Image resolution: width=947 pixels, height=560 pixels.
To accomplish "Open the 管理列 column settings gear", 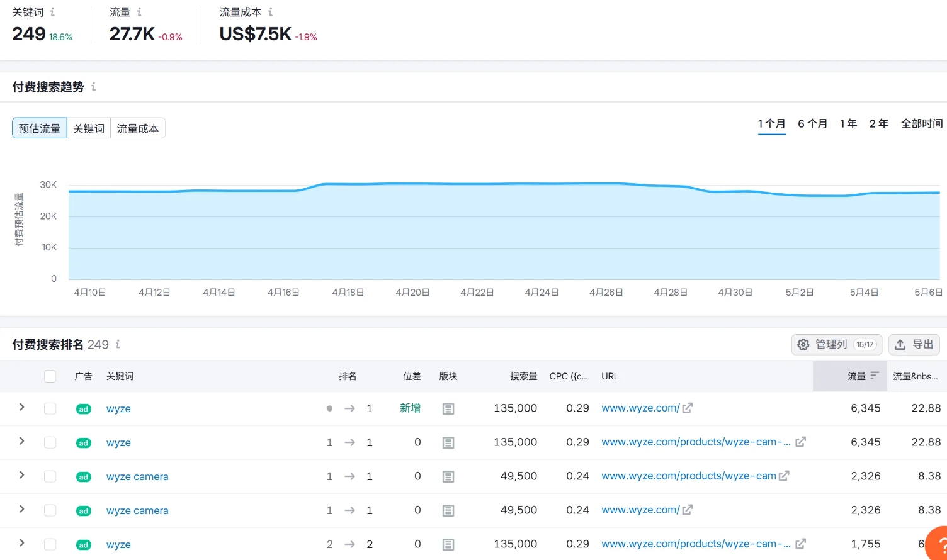I will pyautogui.click(x=803, y=344).
